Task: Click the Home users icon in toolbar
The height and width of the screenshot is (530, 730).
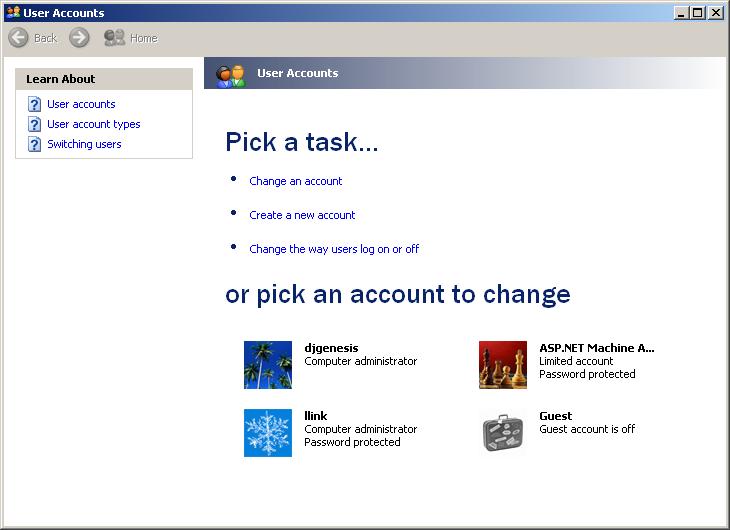Action: 114,38
